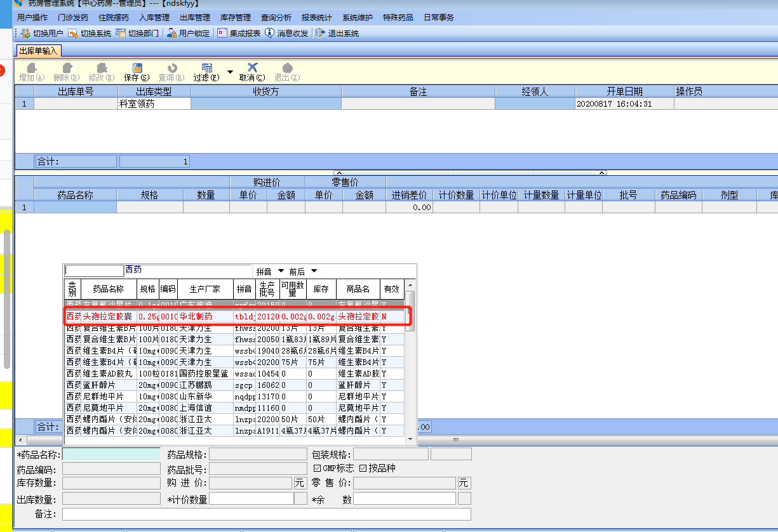Click the 切换用户 (switch user) toolbar icon

25,33
